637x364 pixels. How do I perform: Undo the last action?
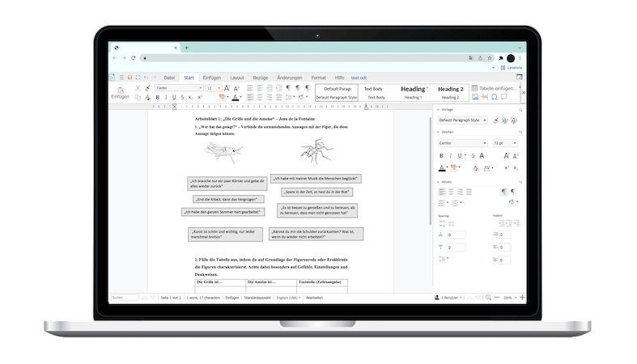point(146,78)
